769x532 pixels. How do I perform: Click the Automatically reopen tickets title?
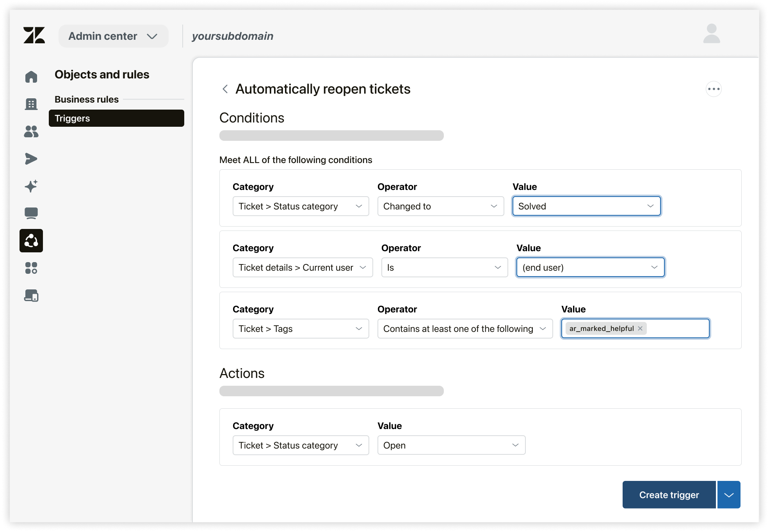point(323,89)
